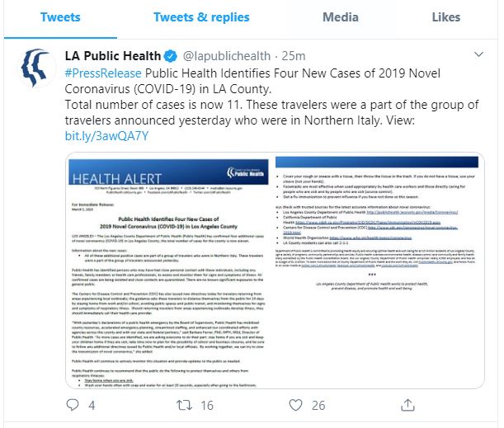
Task: Open the Media tab
Action: 341,17
